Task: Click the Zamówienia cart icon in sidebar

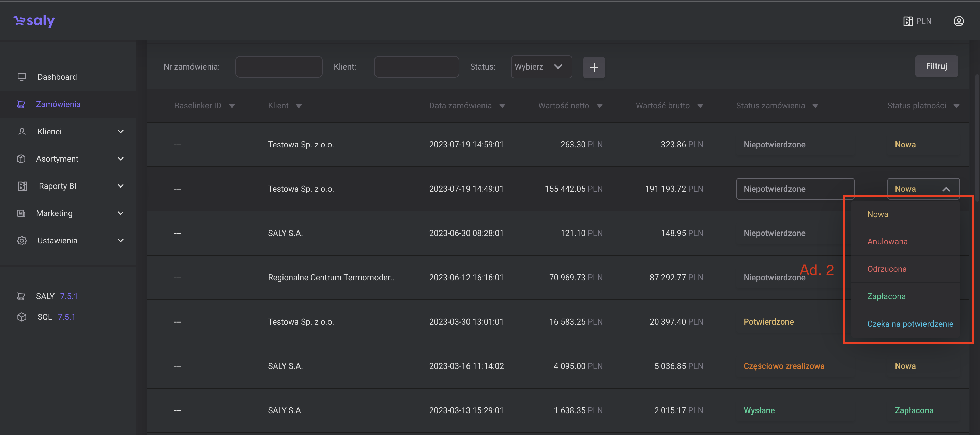Action: pos(21,104)
